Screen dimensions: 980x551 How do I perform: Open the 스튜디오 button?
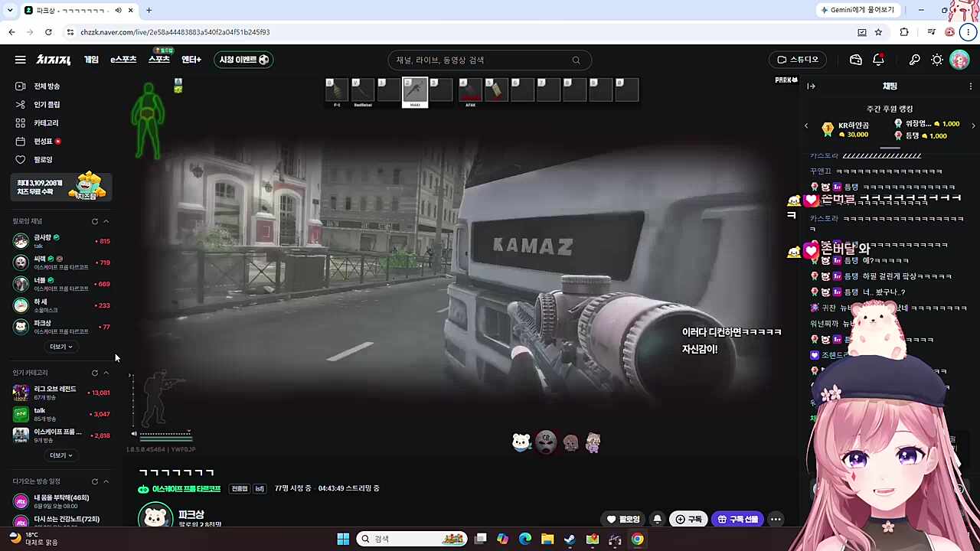(x=799, y=60)
